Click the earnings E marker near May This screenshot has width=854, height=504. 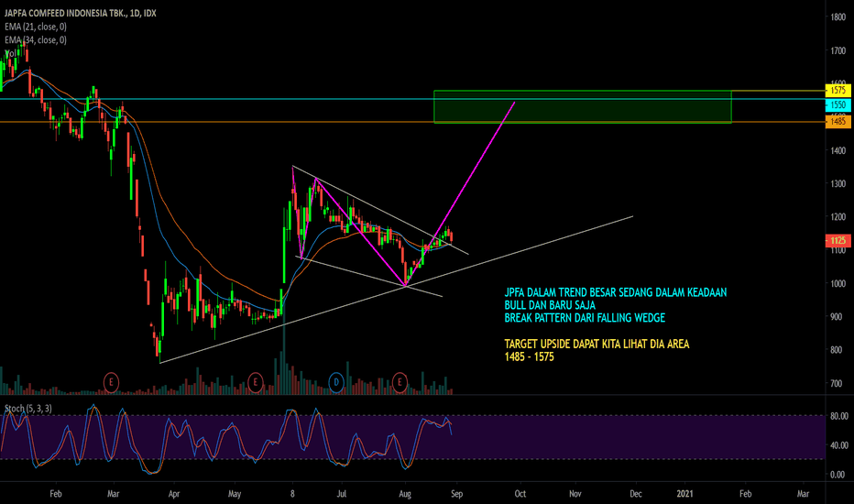(x=255, y=382)
